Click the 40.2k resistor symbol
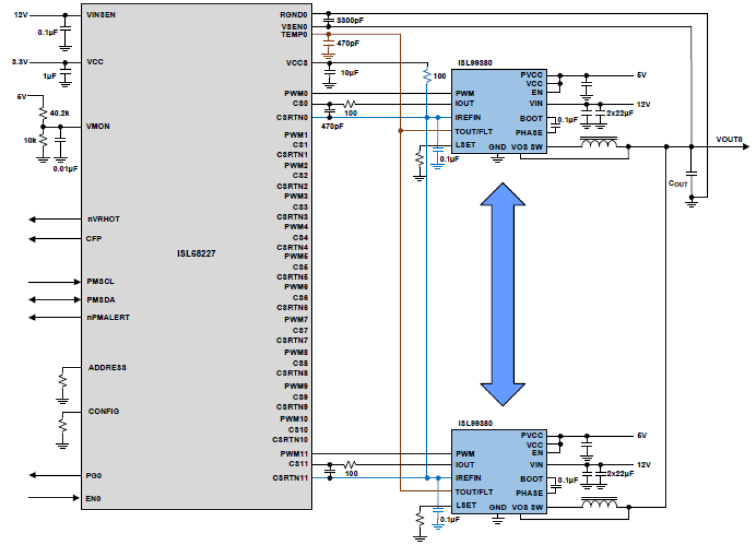Image resolution: width=756 pixels, height=545 pixels. tap(42, 111)
